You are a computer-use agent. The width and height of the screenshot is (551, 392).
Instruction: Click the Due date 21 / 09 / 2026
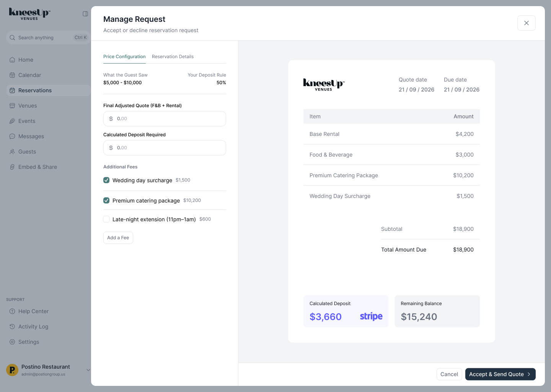pos(461,90)
